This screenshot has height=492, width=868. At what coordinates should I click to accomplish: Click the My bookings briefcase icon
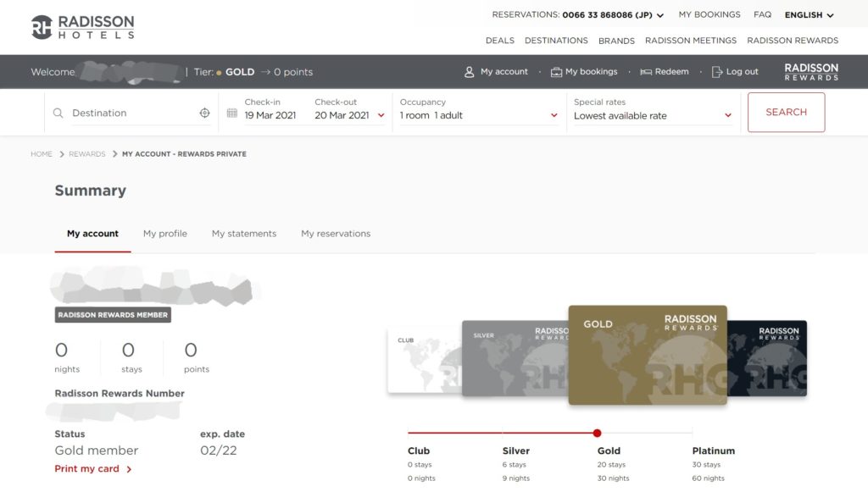(556, 72)
